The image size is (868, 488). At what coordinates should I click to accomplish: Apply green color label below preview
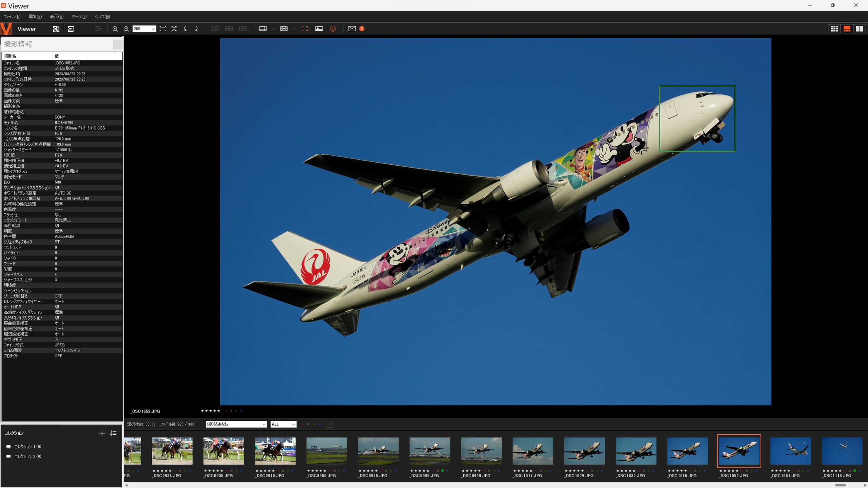click(x=236, y=411)
